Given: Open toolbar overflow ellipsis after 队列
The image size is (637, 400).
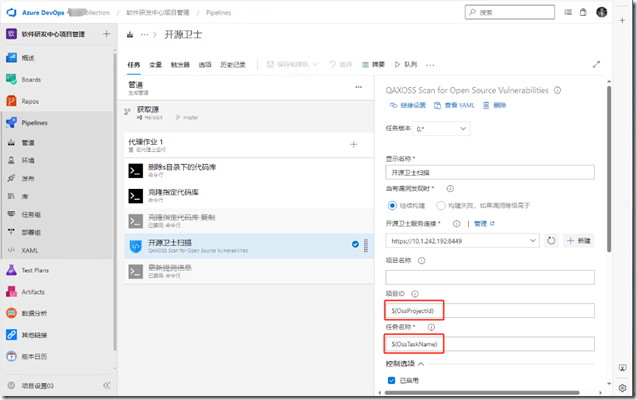Looking at the screenshot, I should point(430,65).
